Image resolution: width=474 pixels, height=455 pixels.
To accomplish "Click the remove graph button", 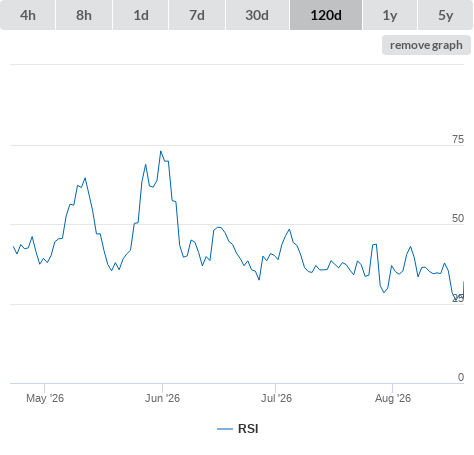I will [x=426, y=45].
